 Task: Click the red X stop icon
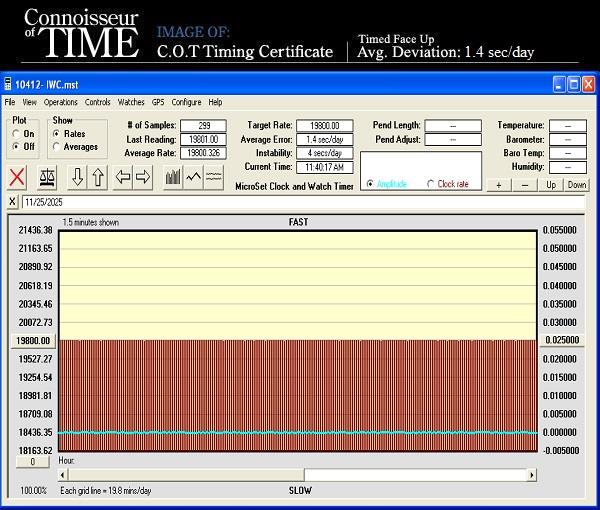click(x=17, y=178)
